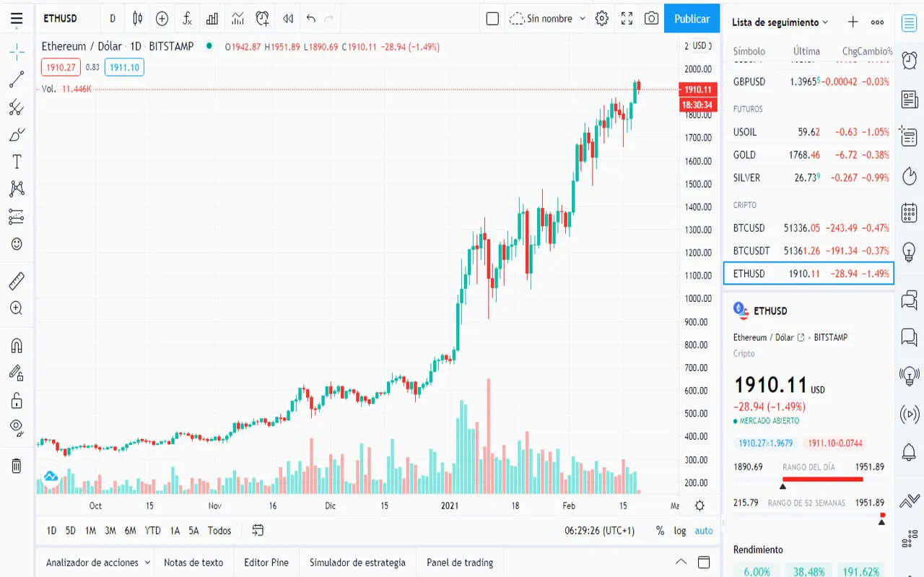The image size is (924, 577).
Task: Open the Analizador de acciones dropdown
Action: [98, 563]
